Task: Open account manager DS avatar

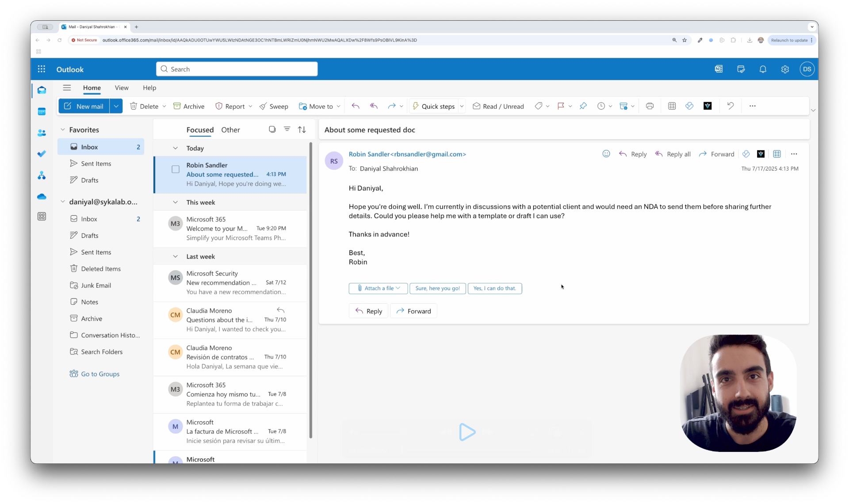Action: click(807, 69)
